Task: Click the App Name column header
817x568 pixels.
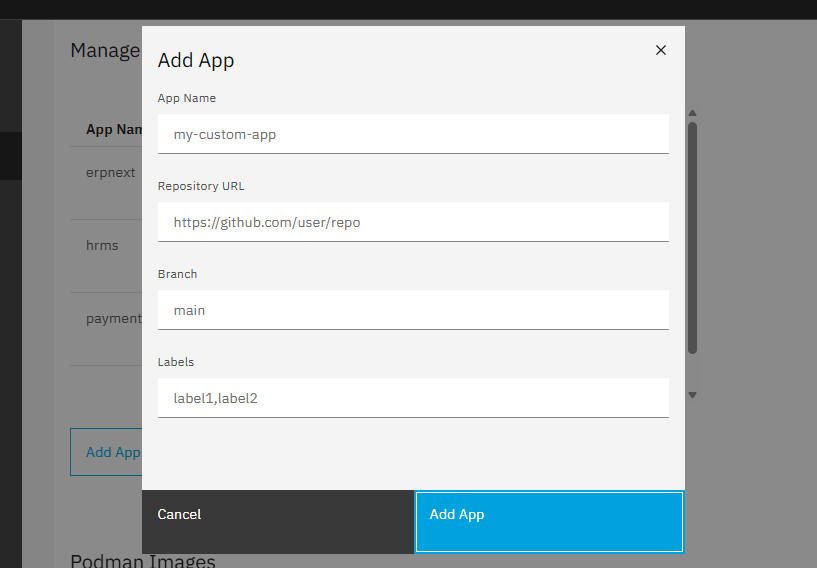Action: click(x=114, y=130)
